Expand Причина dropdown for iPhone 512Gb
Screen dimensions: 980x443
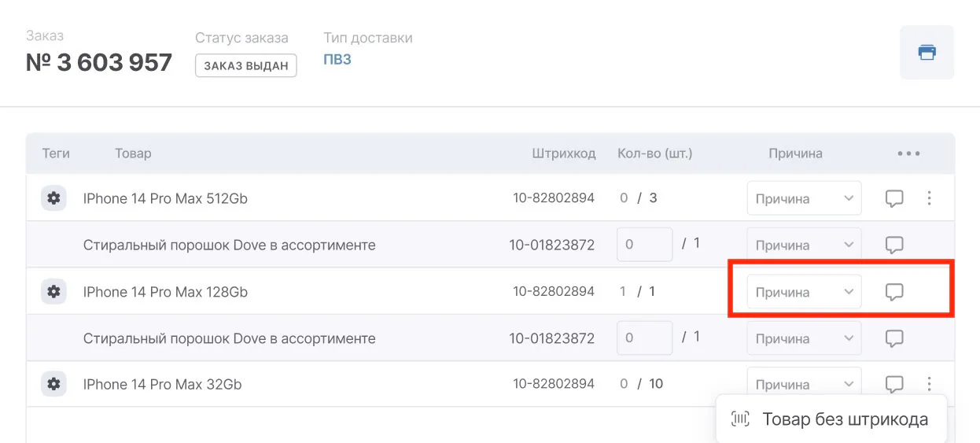tap(804, 199)
